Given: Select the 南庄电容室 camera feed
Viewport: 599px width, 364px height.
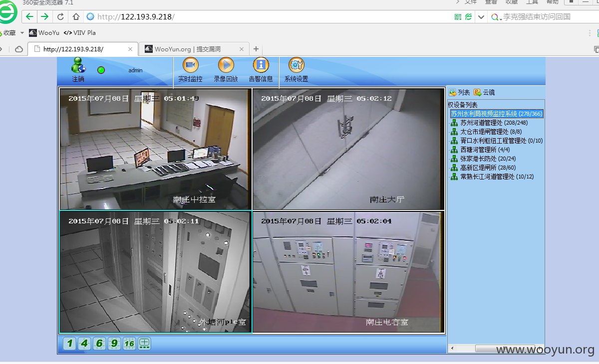Looking at the screenshot, I should click(348, 272).
